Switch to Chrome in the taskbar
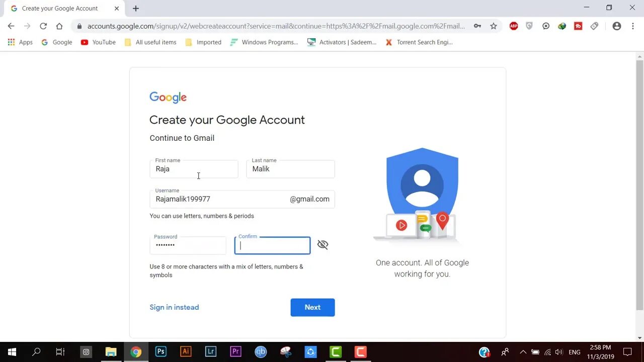Screen dimensions: 644x362 136,352
